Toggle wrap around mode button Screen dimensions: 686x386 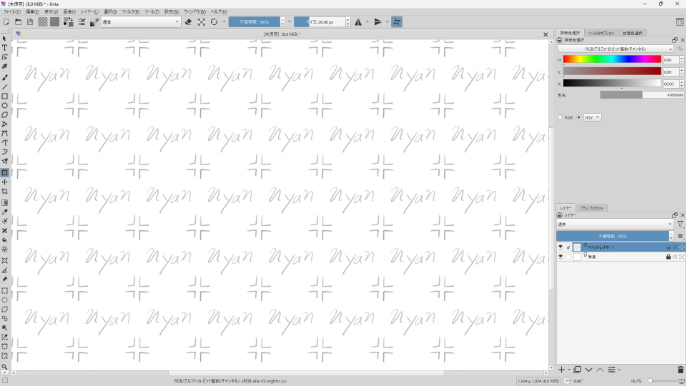(x=396, y=22)
